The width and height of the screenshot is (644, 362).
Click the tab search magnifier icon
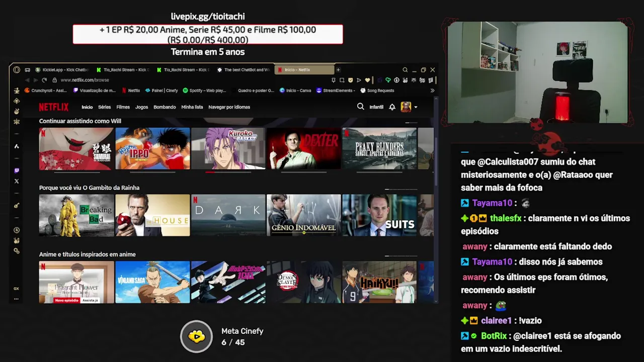405,70
